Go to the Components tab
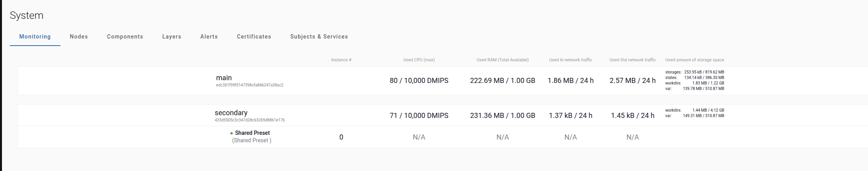 pyautogui.click(x=125, y=37)
